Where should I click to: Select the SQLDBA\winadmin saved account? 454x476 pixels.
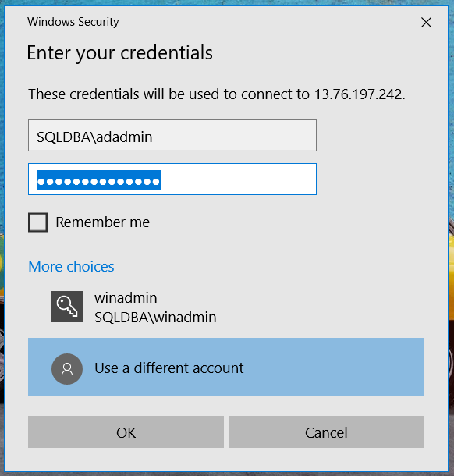pos(226,307)
